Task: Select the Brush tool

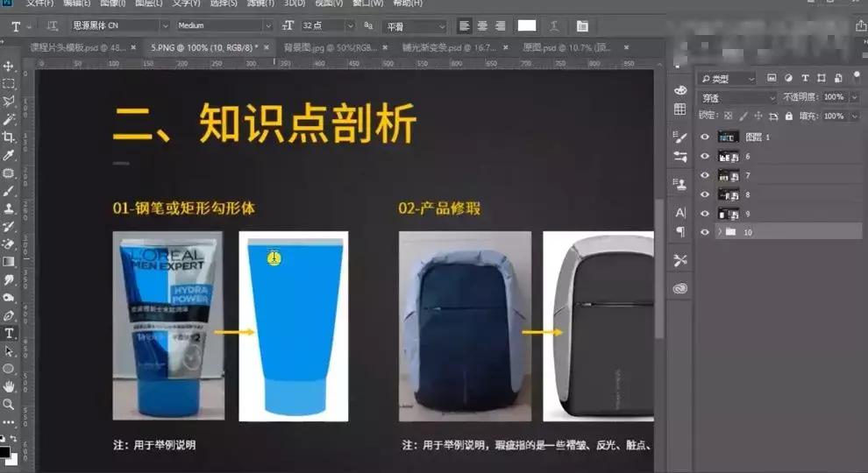Action: point(8,191)
